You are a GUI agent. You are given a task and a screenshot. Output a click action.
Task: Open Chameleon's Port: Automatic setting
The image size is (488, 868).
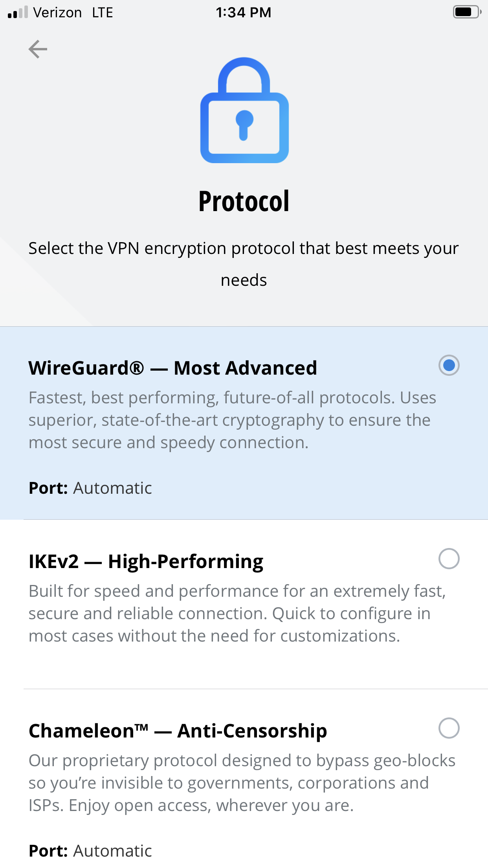click(90, 851)
